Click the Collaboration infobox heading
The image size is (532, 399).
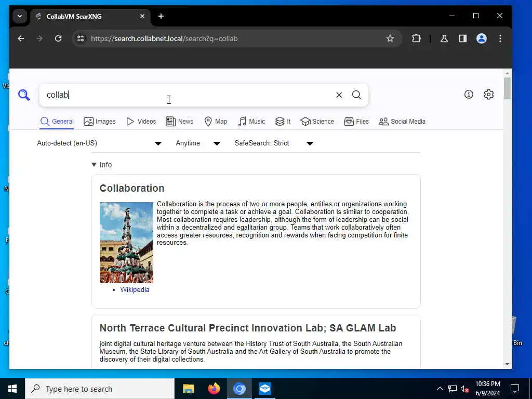click(x=132, y=188)
